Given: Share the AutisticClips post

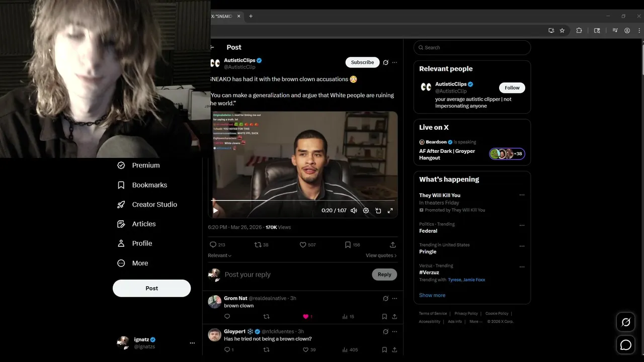Looking at the screenshot, I should (393, 245).
